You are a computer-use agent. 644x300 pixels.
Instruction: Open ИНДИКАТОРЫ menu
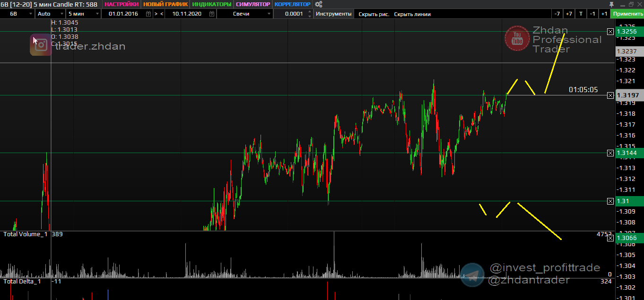212,4
